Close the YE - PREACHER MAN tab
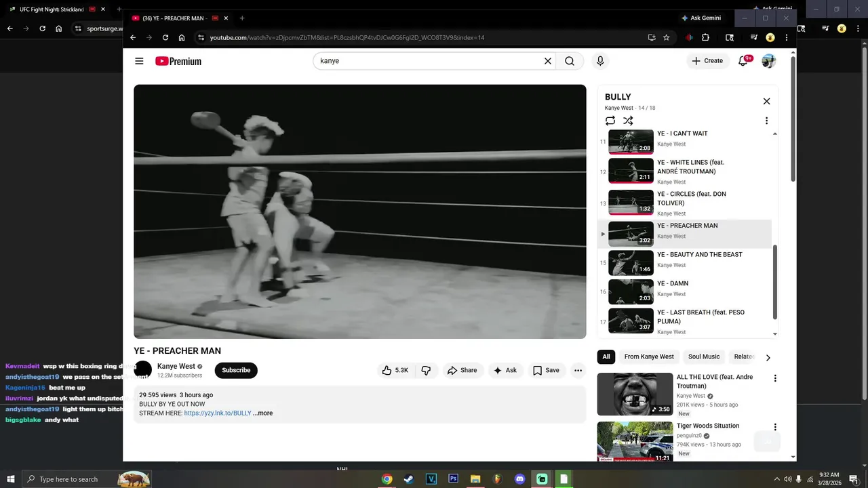The width and height of the screenshot is (868, 488). pyautogui.click(x=226, y=18)
